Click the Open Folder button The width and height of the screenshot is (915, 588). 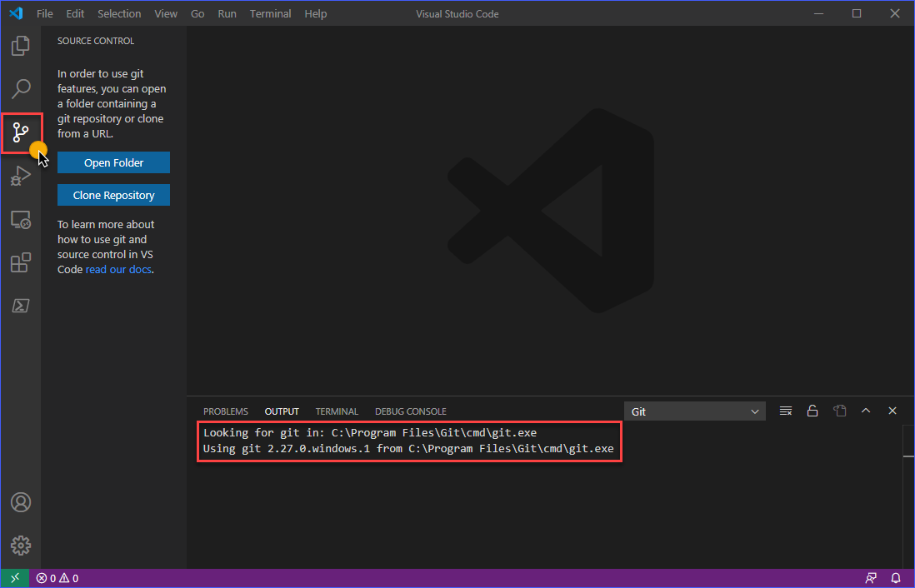pyautogui.click(x=113, y=162)
